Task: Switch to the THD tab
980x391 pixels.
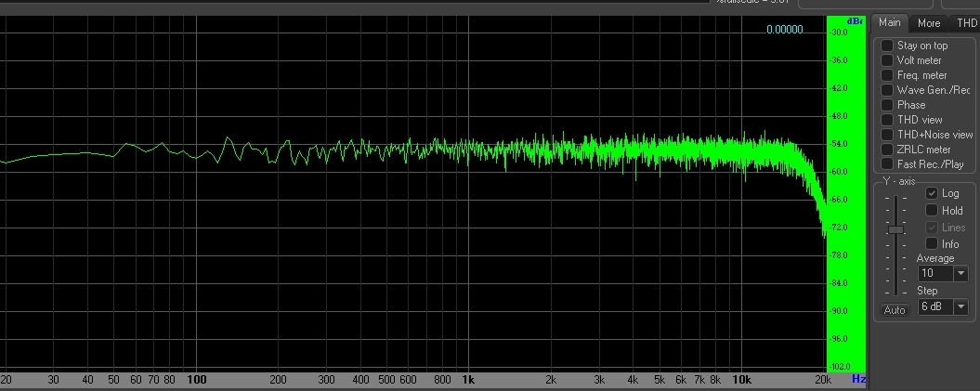Action: tap(966, 23)
